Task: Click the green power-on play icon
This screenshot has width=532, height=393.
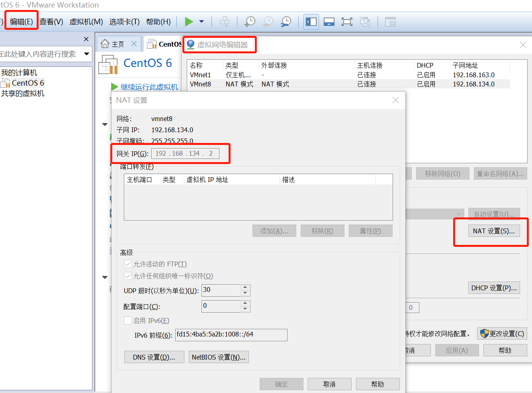Action: [x=189, y=22]
